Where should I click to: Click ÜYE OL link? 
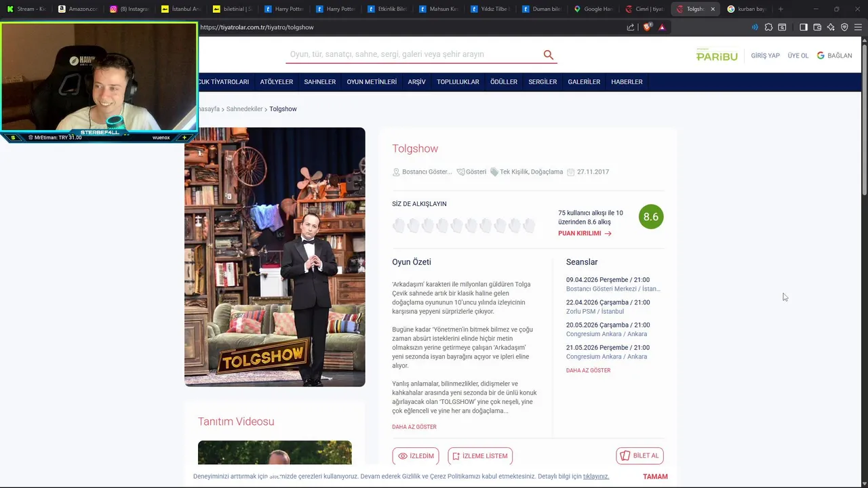click(798, 56)
